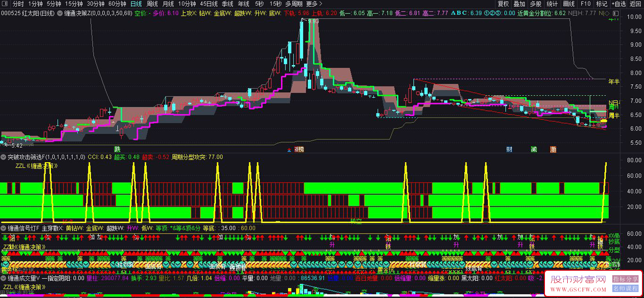Click the 缠通信号灯F indicator name
644x298 pixels.
click(23, 229)
